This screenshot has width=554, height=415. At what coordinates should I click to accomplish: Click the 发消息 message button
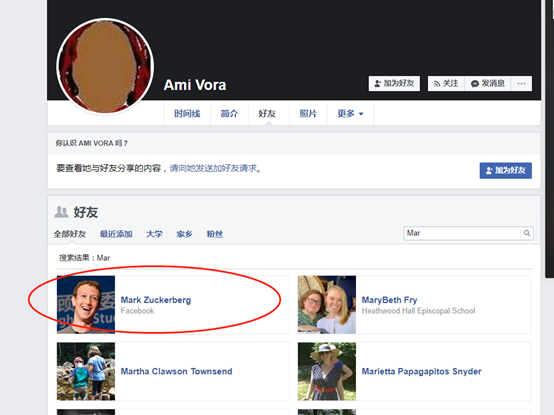pos(487,84)
